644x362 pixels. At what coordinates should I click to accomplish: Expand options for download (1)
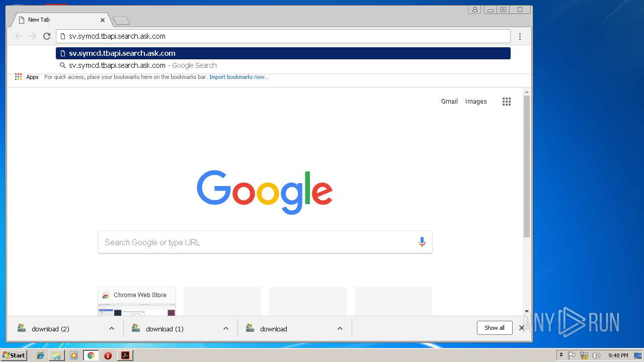[226, 329]
